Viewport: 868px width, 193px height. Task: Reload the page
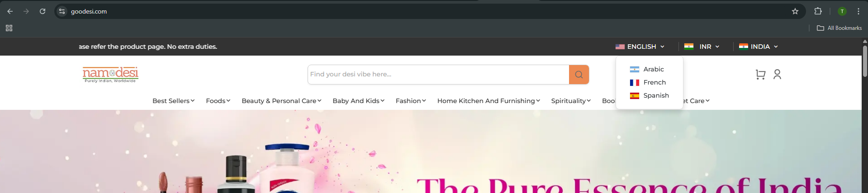(43, 11)
